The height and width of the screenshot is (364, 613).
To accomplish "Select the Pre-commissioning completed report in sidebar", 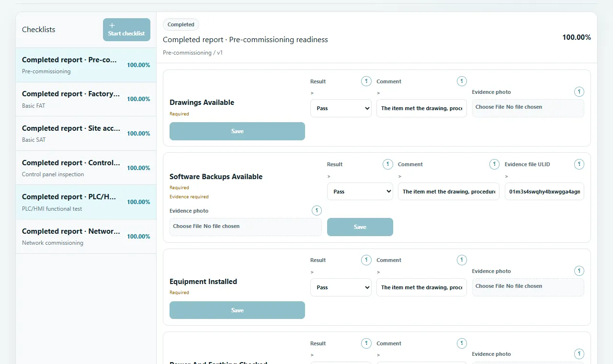I will [x=86, y=65].
